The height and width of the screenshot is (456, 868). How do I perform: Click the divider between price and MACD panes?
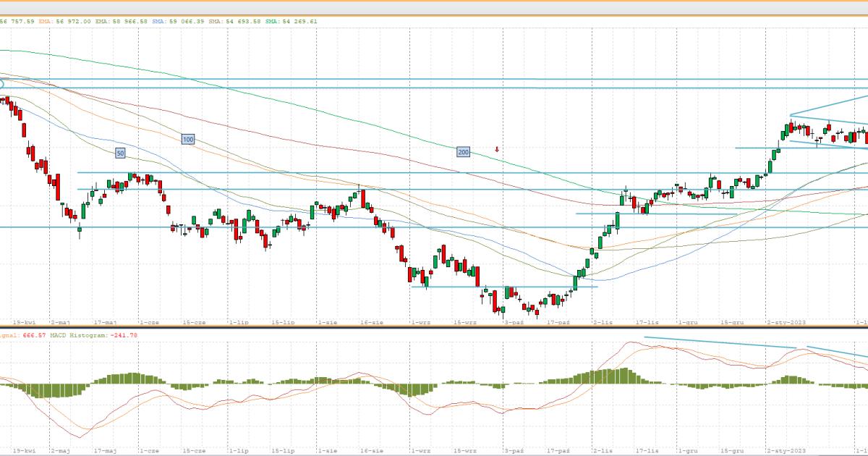(x=434, y=327)
